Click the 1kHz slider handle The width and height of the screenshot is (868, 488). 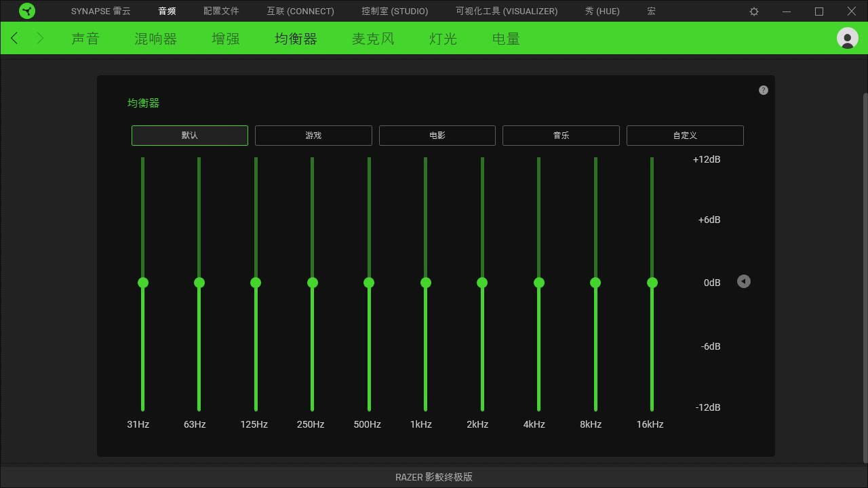(x=426, y=283)
